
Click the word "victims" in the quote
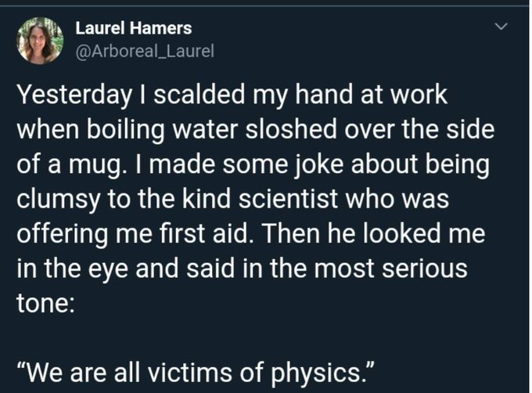[x=192, y=373]
